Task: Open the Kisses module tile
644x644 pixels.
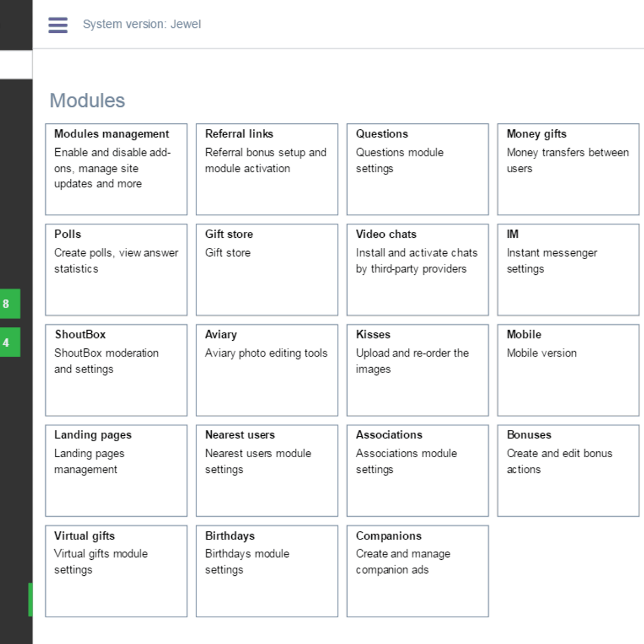Action: [x=418, y=370]
